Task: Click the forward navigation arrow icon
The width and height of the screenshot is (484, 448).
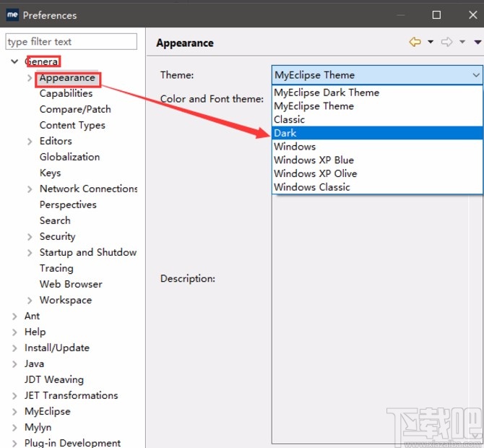Action: pos(446,42)
